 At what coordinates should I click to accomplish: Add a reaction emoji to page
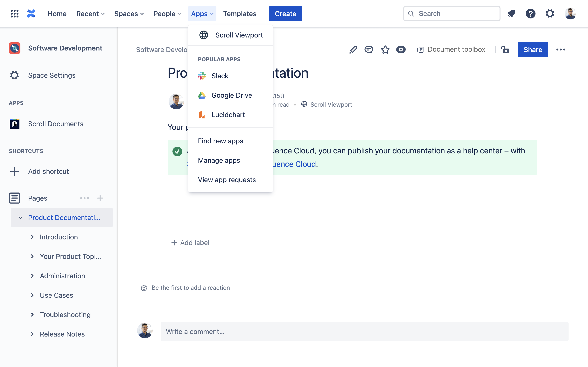pyautogui.click(x=144, y=288)
